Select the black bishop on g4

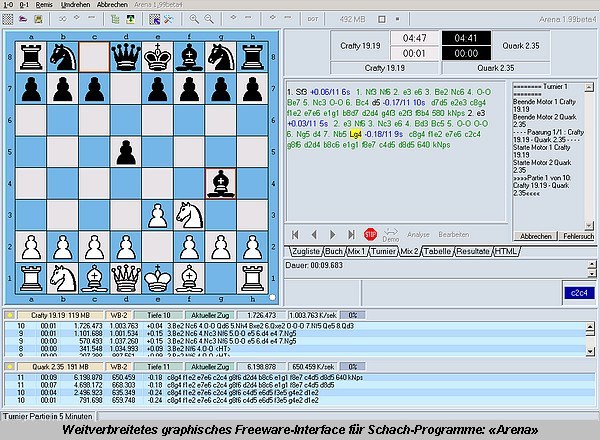[220, 184]
